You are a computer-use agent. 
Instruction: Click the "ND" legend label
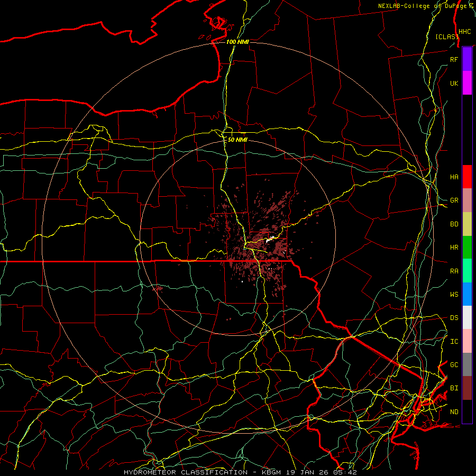coord(454,412)
